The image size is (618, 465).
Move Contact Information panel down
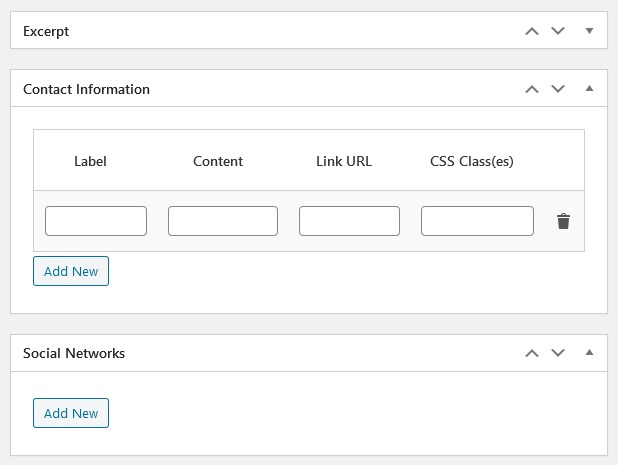pyautogui.click(x=558, y=89)
